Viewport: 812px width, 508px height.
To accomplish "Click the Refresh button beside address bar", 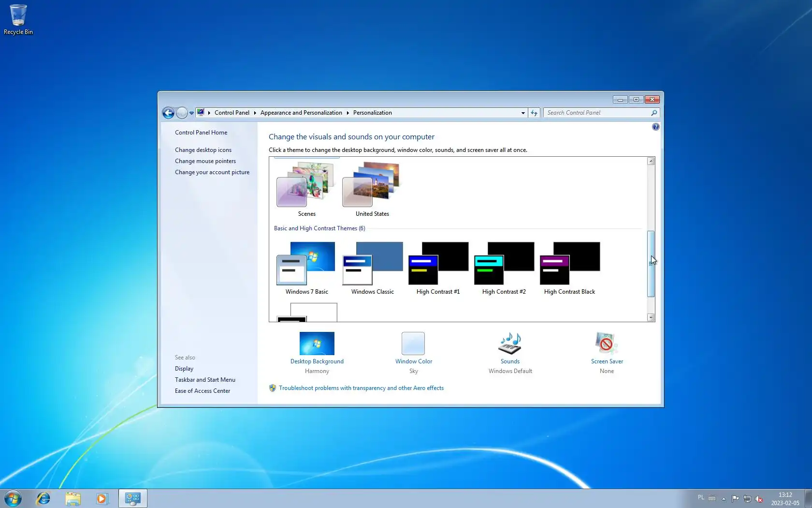I will point(534,113).
